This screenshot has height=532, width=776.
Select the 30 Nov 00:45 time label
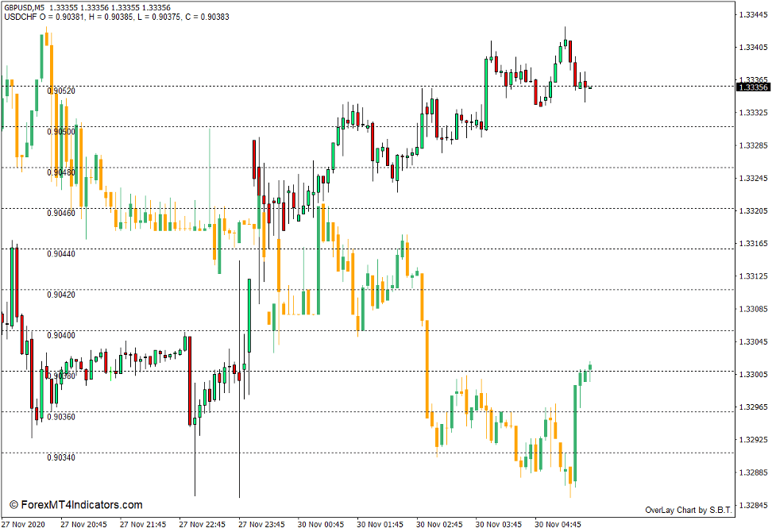(x=321, y=522)
